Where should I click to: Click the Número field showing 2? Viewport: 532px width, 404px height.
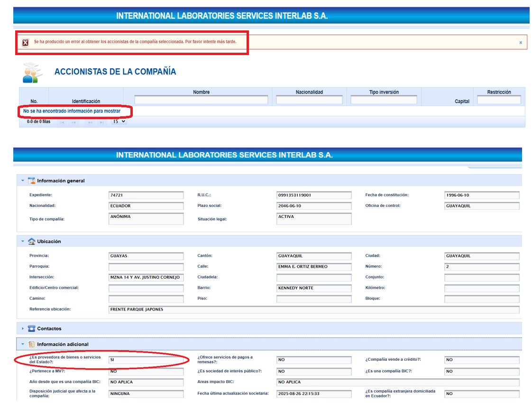pyautogui.click(x=482, y=267)
